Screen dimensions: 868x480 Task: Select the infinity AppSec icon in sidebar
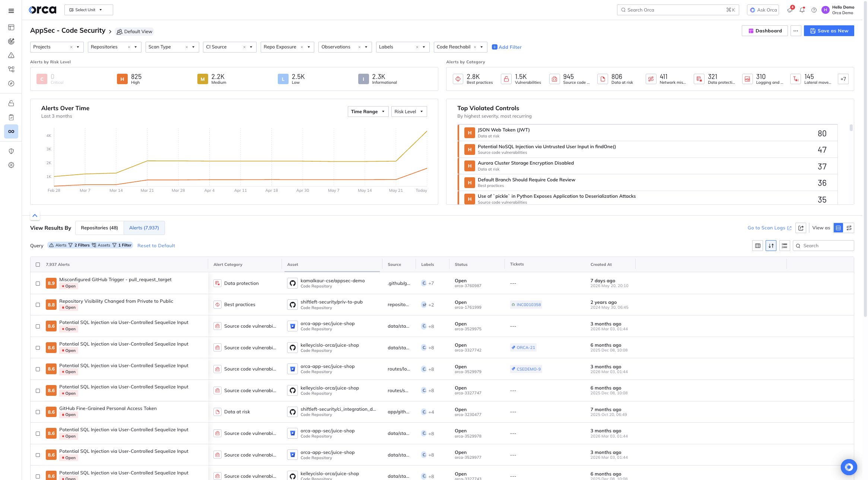click(11, 131)
